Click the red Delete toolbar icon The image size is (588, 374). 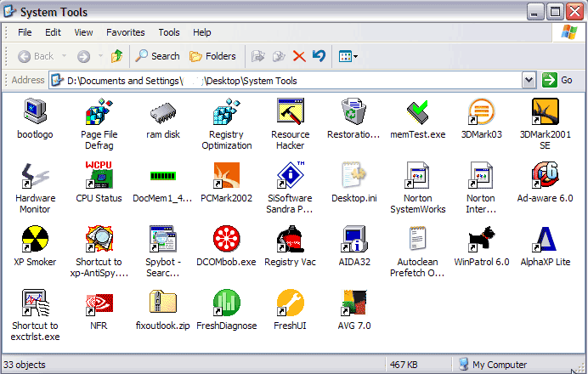pyautogui.click(x=299, y=56)
